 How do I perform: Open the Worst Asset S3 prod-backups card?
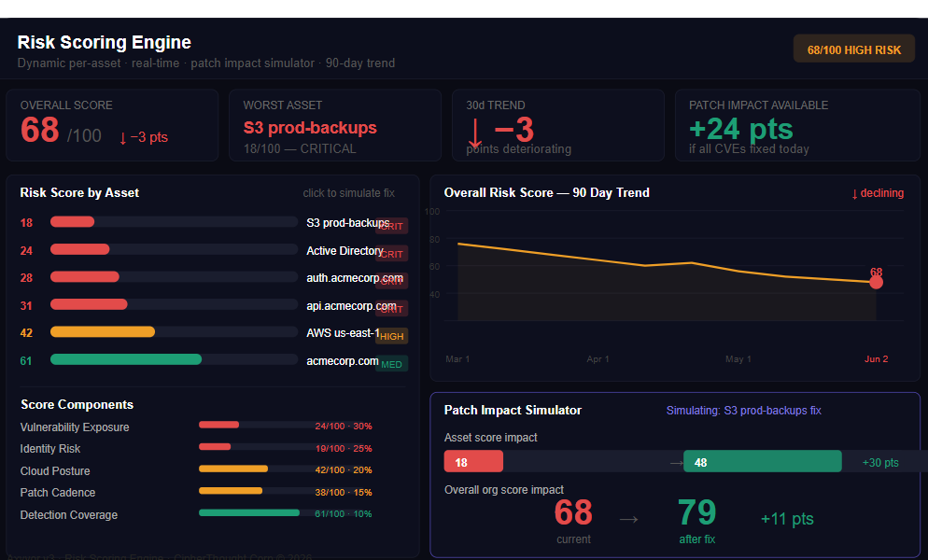click(335, 125)
